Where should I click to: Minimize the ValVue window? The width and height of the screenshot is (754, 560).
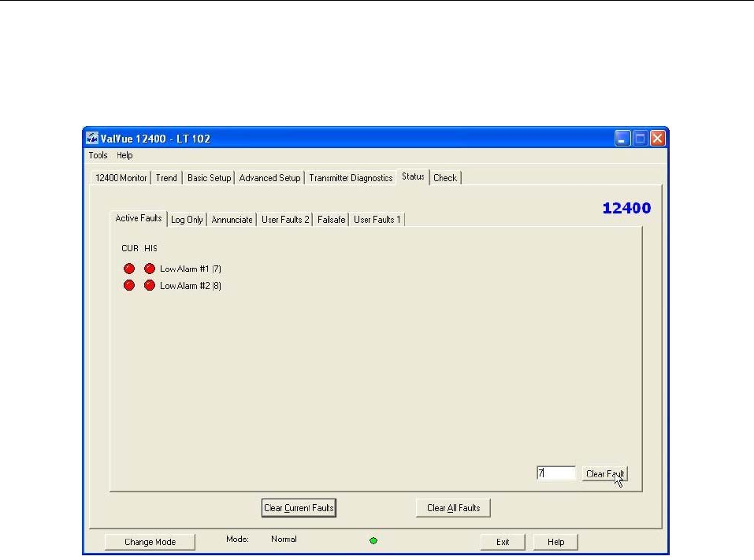tap(622, 139)
